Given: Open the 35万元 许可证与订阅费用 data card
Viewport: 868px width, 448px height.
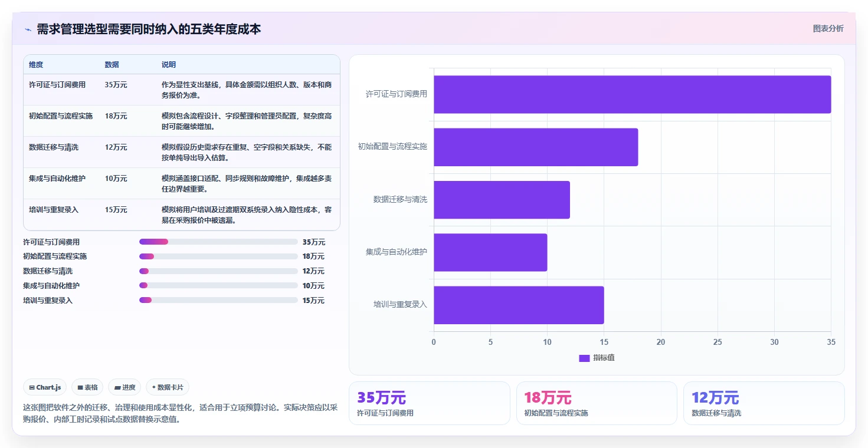Looking at the screenshot, I should click(429, 403).
